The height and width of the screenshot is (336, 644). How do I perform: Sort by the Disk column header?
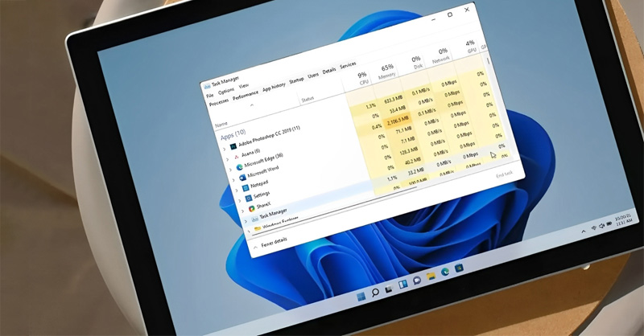coord(416,63)
